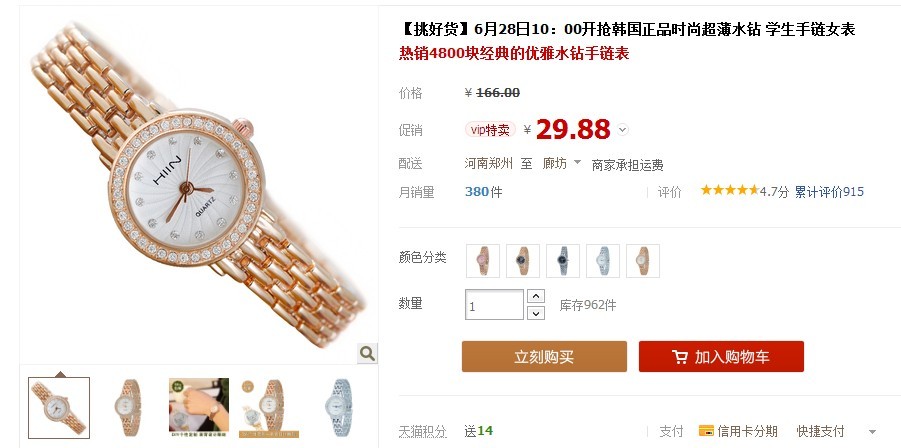Expand the payment methods dropdown arrow
This screenshot has height=448, width=901.
click(x=872, y=432)
